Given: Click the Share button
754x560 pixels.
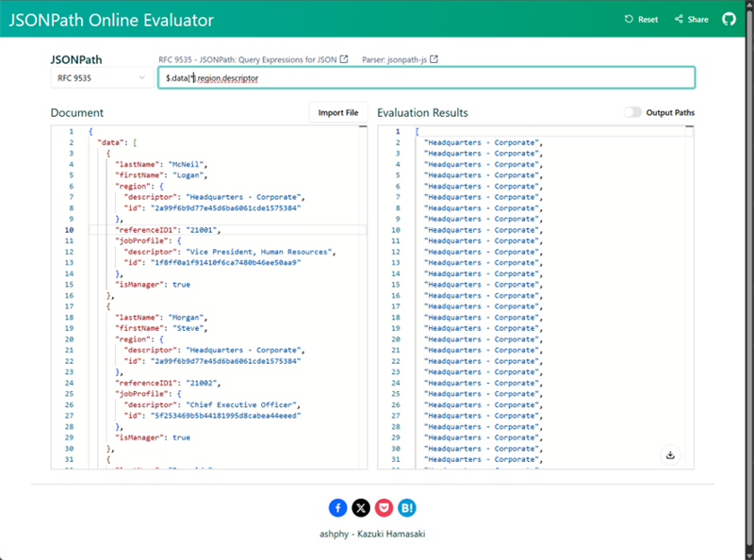Looking at the screenshot, I should [692, 19].
